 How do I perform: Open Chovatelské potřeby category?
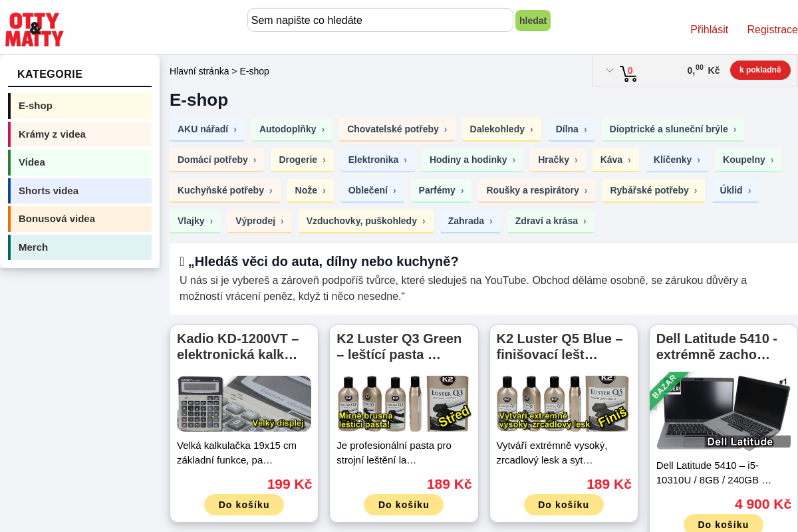(397, 129)
